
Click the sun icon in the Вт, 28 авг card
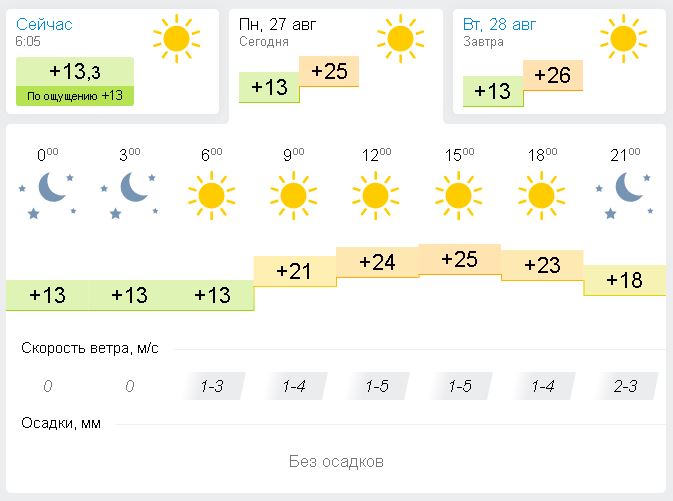coord(623,38)
